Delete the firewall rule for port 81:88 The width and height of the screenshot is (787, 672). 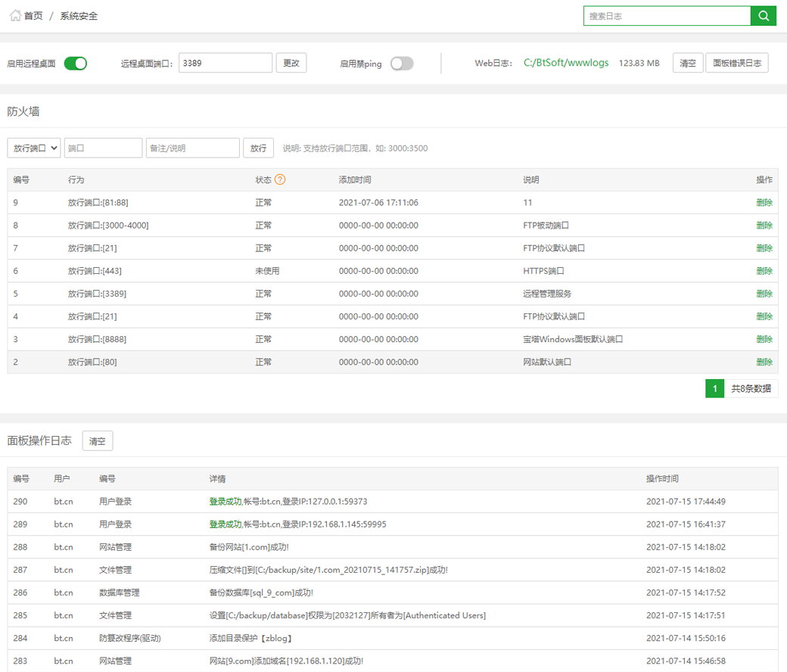pos(764,203)
